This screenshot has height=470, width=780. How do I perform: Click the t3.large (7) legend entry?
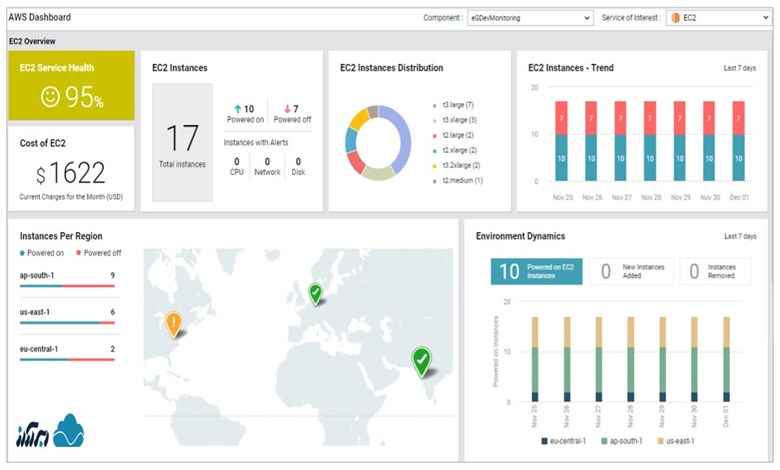(454, 105)
